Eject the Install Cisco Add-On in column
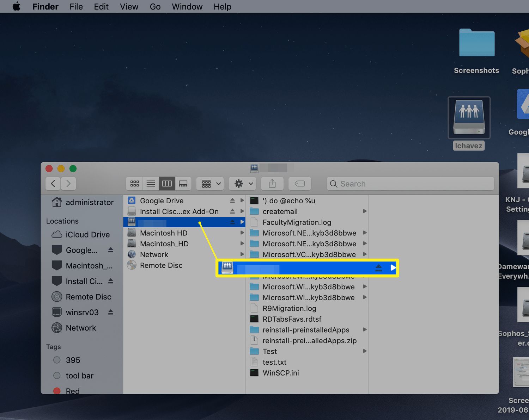Screen dimensions: 529x420 point(232,211)
